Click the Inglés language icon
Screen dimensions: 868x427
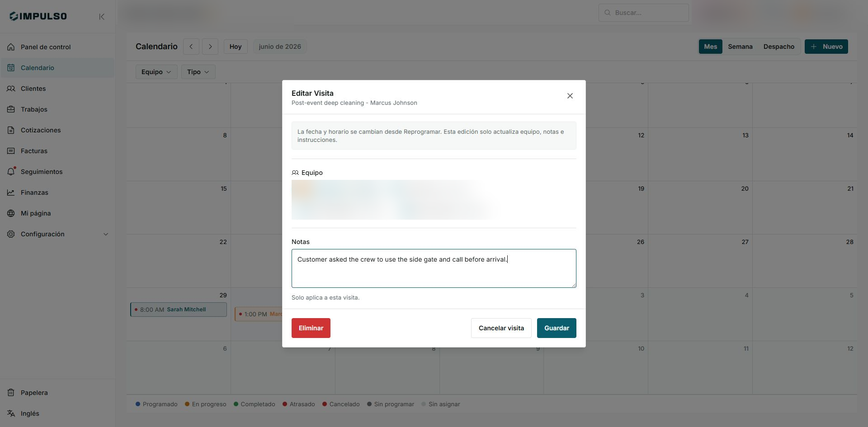11,413
